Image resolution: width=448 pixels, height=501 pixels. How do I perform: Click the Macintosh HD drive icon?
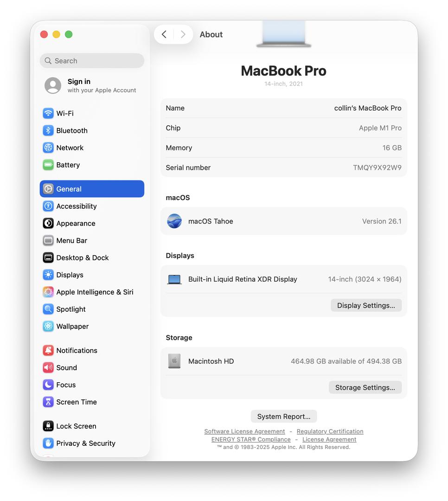click(174, 361)
